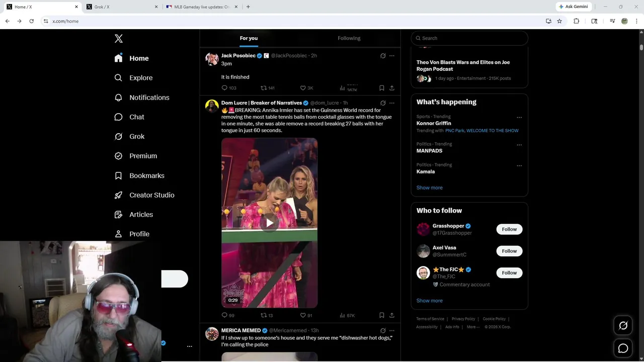
Task: Open account menu three dots in sidebar
Action: pos(190,346)
